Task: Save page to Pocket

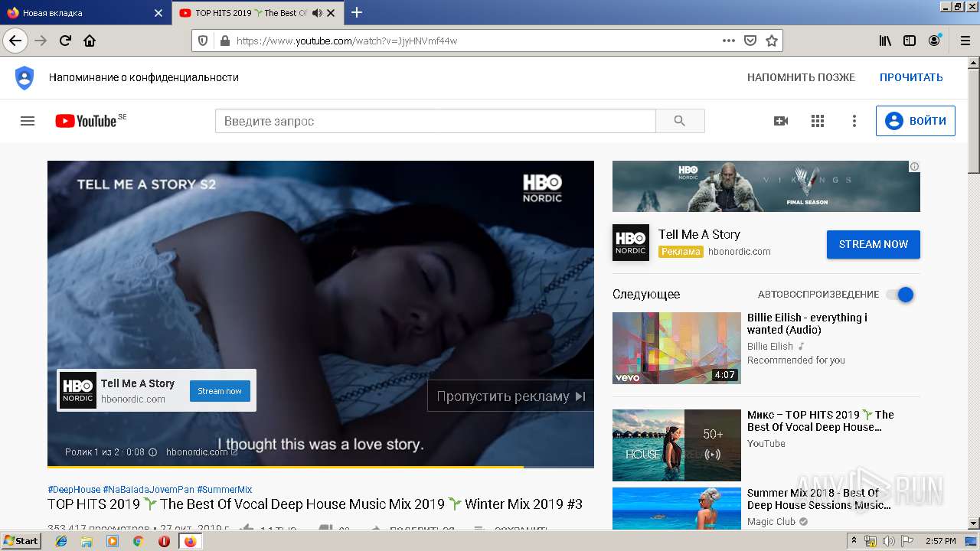Action: [750, 41]
